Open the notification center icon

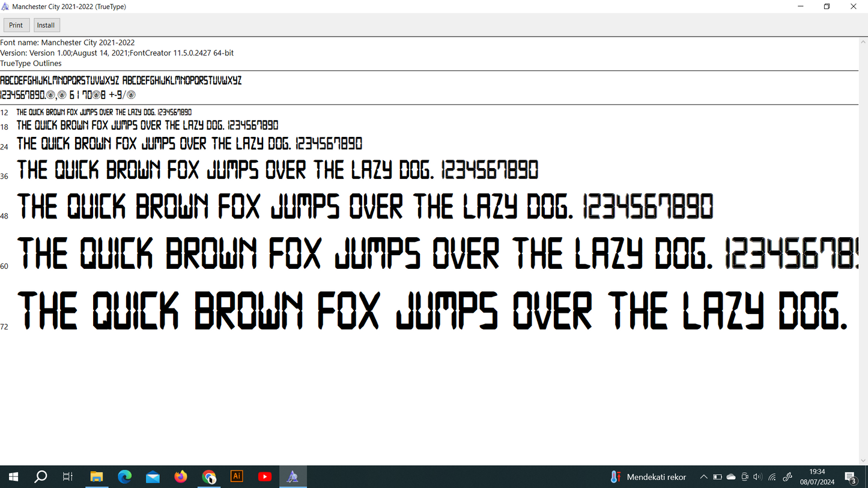click(851, 478)
